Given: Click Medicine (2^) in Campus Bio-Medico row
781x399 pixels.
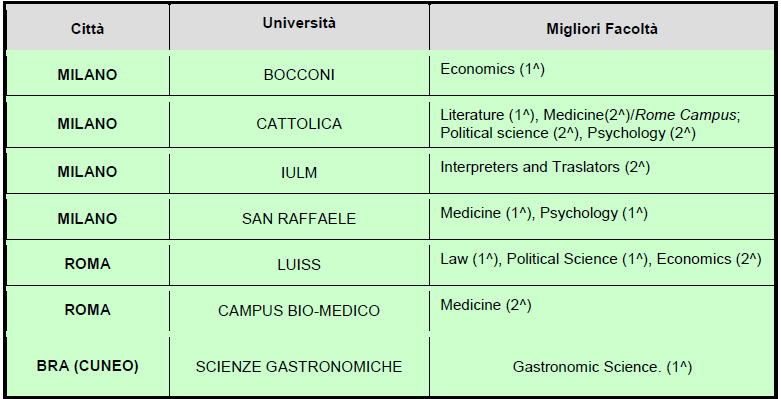Looking at the screenshot, I should pyautogui.click(x=486, y=305).
